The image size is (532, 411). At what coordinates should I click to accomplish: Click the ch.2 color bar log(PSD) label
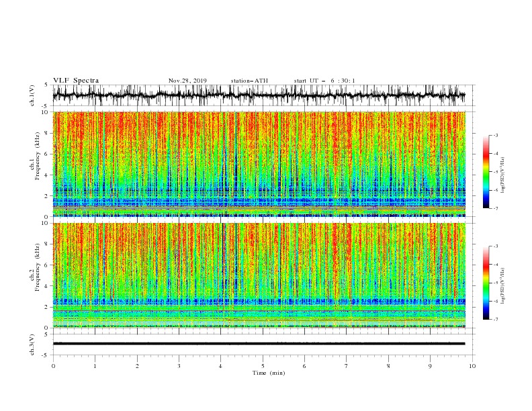pyautogui.click(x=502, y=286)
